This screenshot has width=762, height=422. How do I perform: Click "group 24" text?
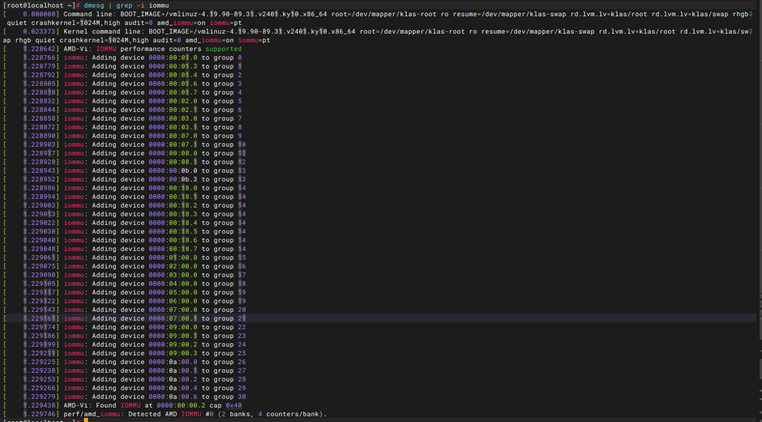230,345
